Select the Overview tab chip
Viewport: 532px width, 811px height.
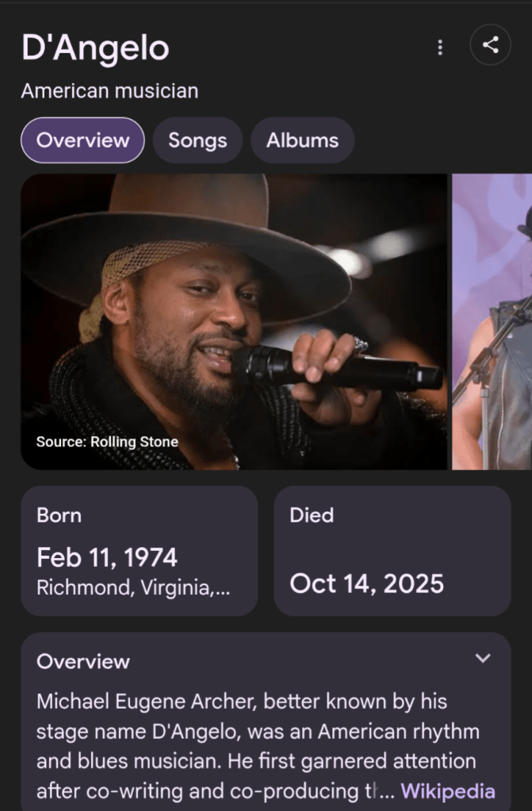coord(82,140)
